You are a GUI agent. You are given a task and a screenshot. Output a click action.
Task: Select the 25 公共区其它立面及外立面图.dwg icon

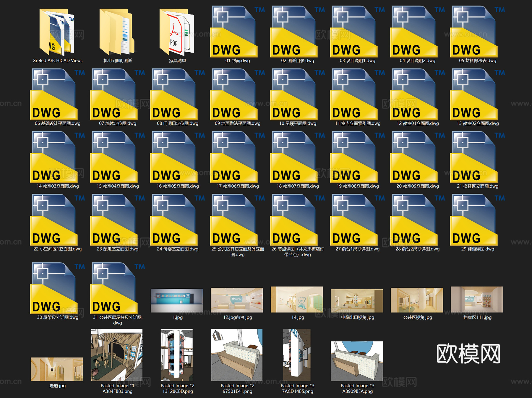pyautogui.click(x=234, y=220)
